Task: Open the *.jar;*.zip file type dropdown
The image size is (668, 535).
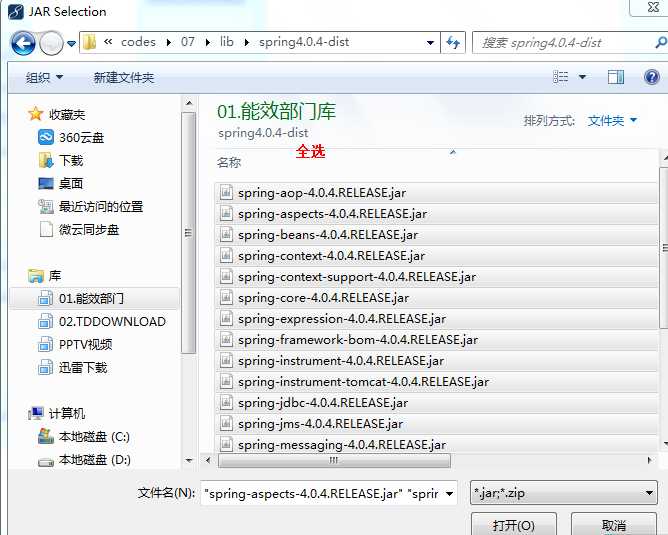Action: pos(564,493)
